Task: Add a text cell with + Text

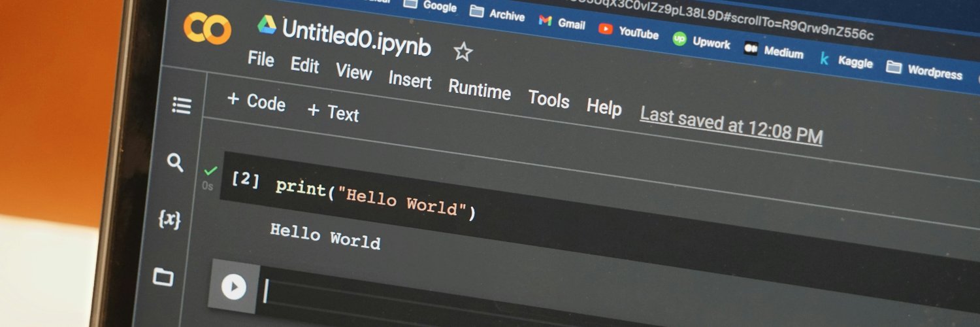Action: (333, 112)
